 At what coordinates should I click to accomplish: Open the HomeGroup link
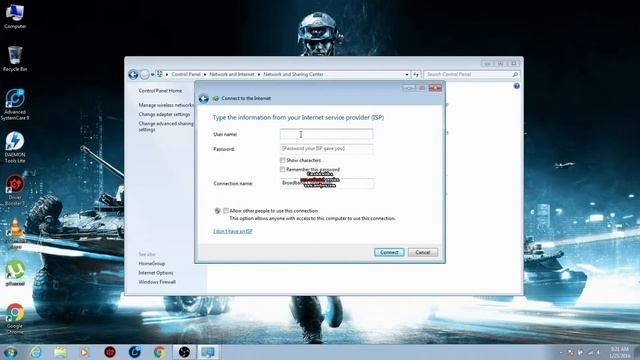(x=152, y=264)
